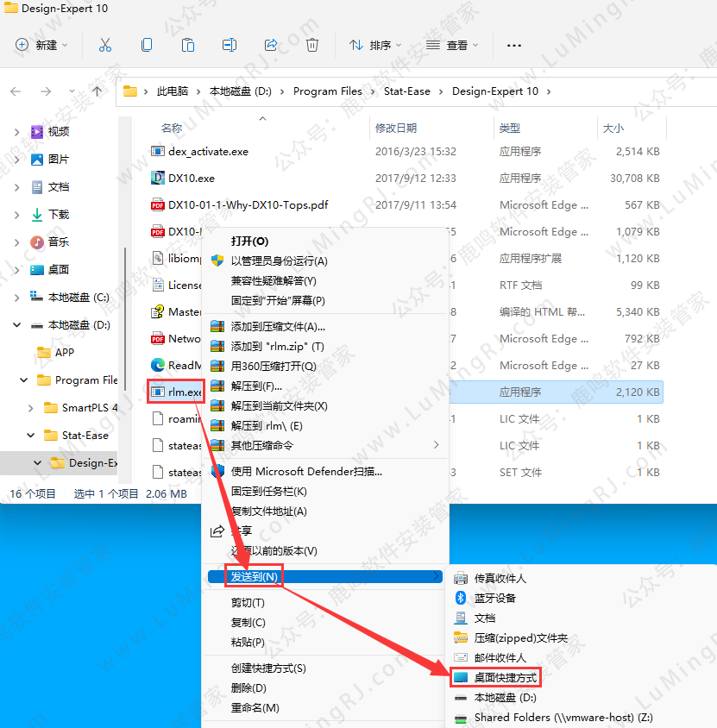Click the Up arrow navigation button
Image resolution: width=717 pixels, height=728 pixels.
97,91
